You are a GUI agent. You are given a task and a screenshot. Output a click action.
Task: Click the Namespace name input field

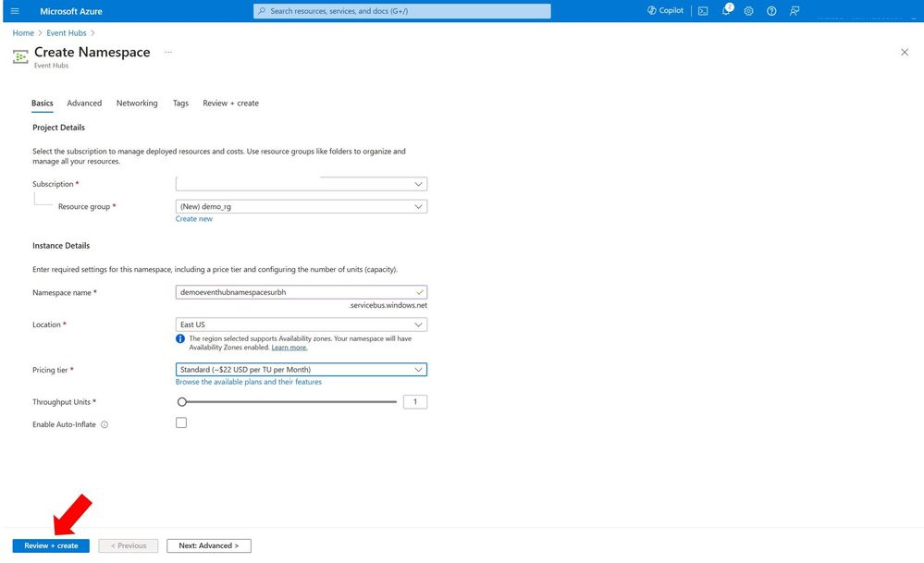click(302, 292)
